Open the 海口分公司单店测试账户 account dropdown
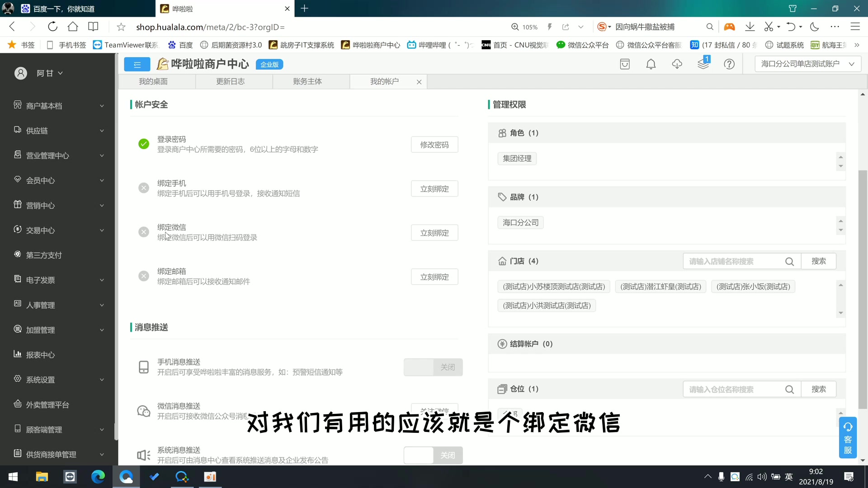The width and height of the screenshot is (868, 488). 808,64
